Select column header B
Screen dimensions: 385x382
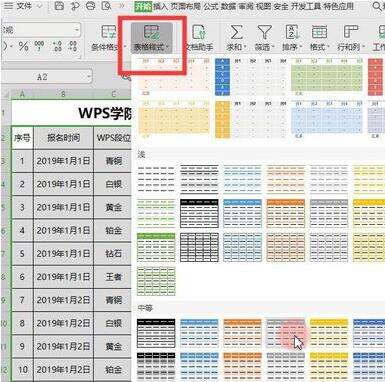click(63, 94)
